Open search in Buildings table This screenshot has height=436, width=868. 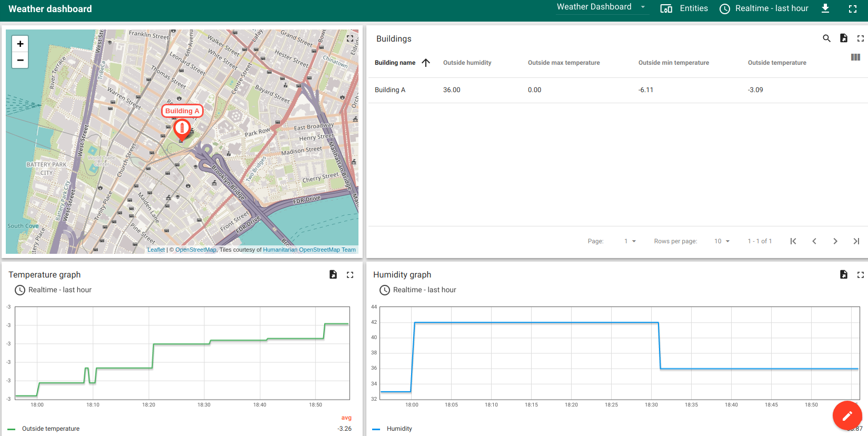(826, 38)
